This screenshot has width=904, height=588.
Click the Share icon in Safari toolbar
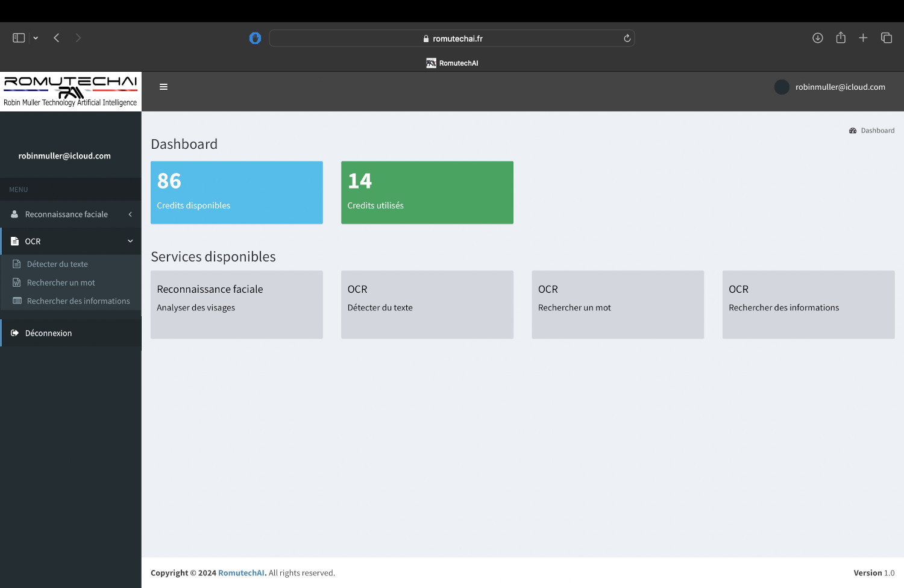(841, 38)
